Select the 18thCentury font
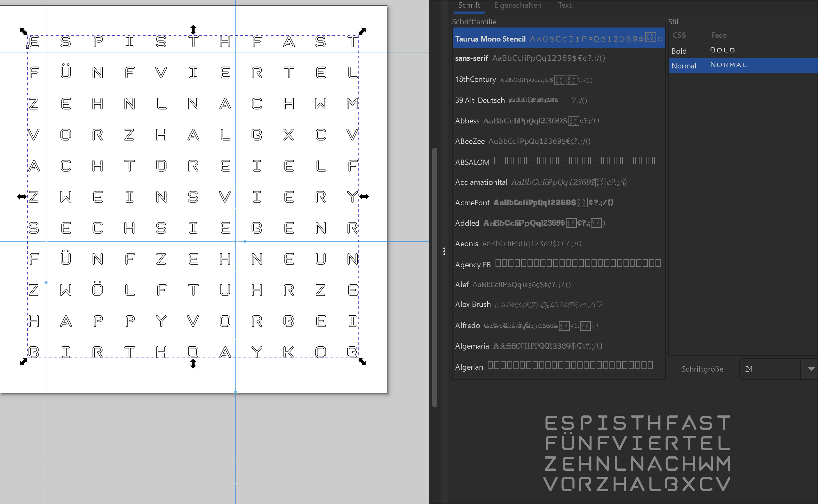Image resolution: width=818 pixels, height=504 pixels. pyautogui.click(x=559, y=80)
